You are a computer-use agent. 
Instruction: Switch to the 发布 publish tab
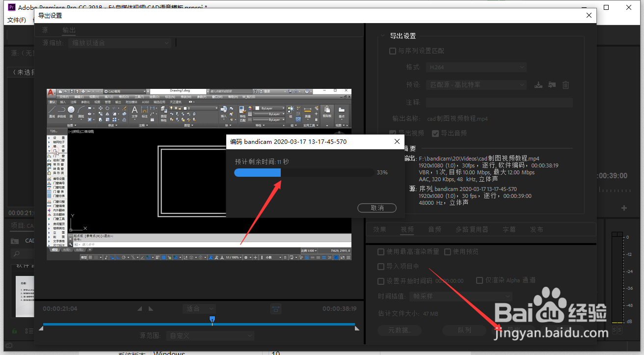(x=537, y=229)
